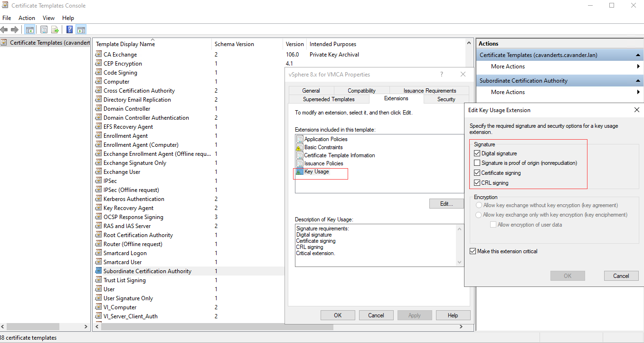Click the Smartcard Logon template icon
This screenshot has height=343, width=644.
click(x=99, y=253)
